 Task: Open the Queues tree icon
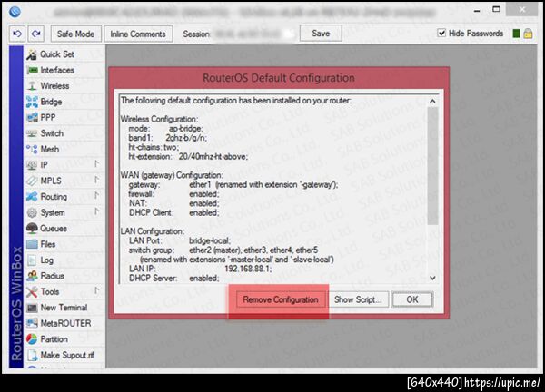pos(32,228)
